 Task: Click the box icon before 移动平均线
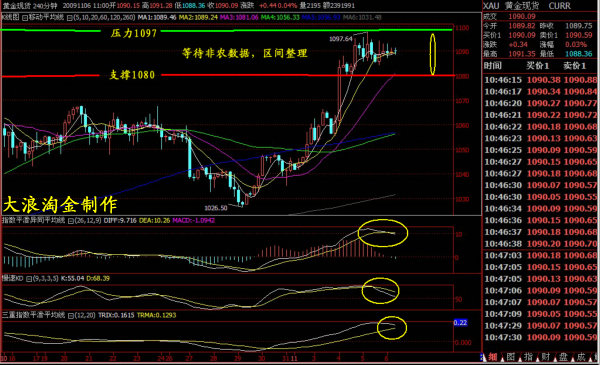point(25,18)
